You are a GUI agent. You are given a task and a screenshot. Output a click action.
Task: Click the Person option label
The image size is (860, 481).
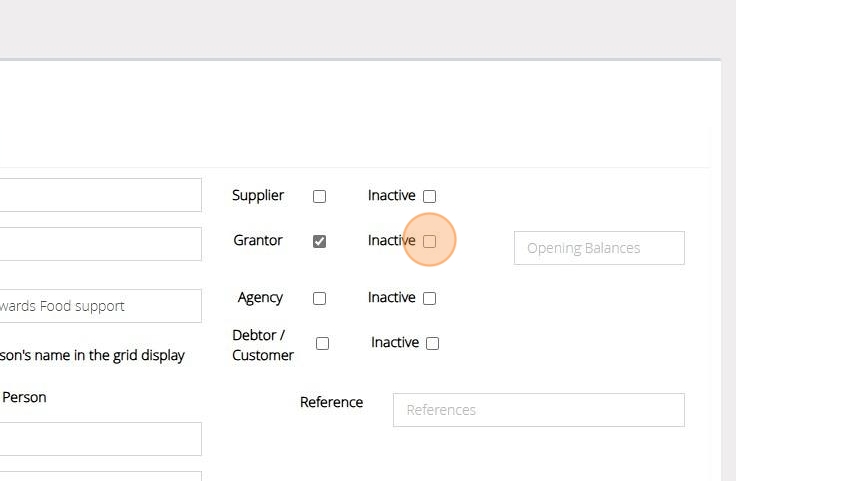(x=24, y=397)
